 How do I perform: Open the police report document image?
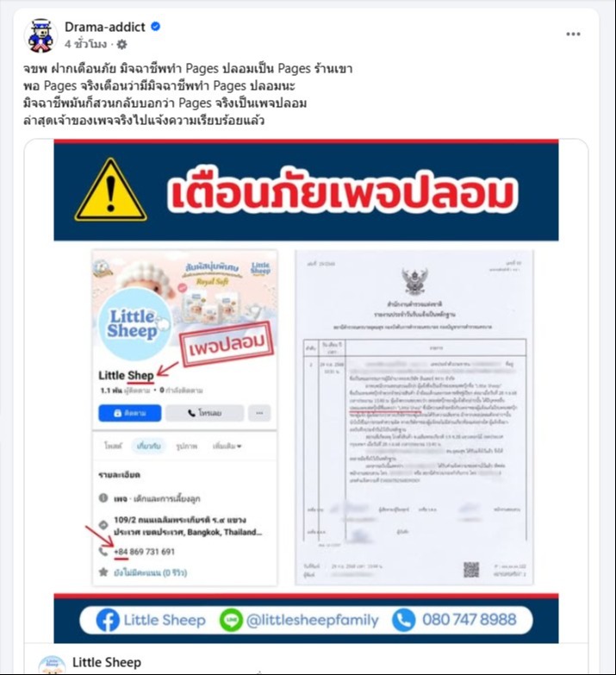414,417
